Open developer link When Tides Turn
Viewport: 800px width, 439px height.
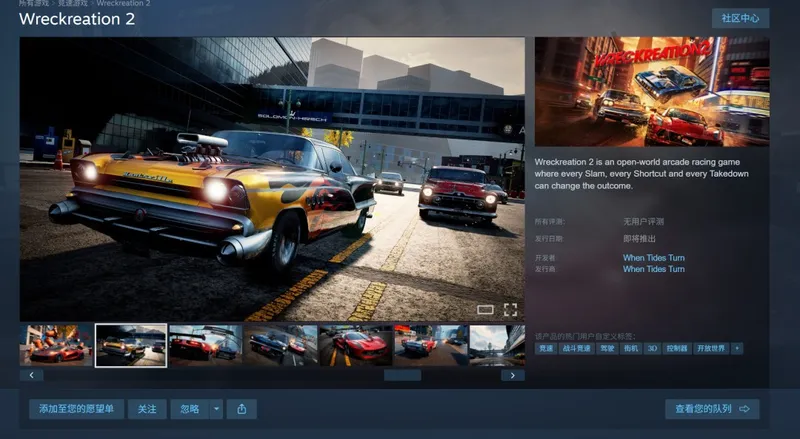point(654,258)
